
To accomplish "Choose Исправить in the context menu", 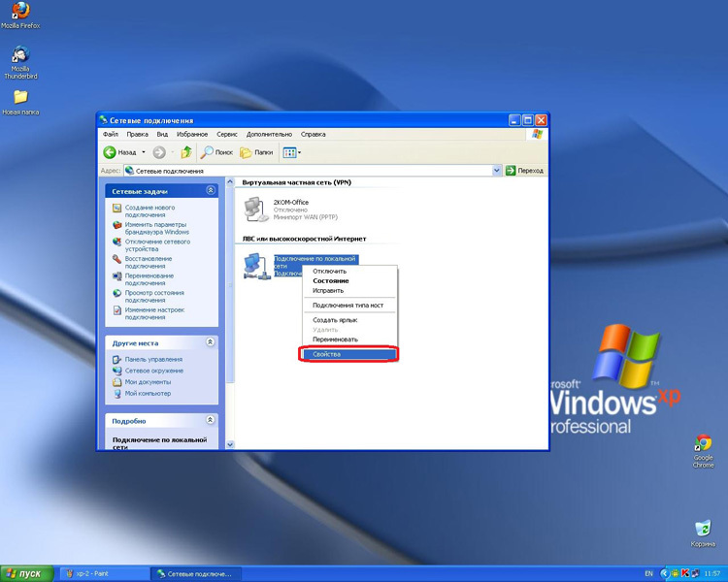I will (349, 291).
